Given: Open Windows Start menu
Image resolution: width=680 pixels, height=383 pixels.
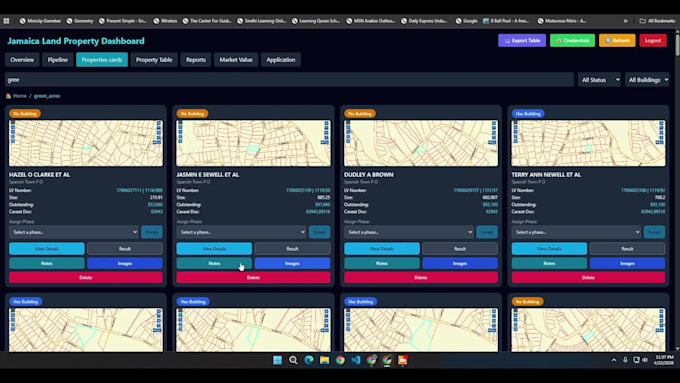Looking at the screenshot, I should coord(278,360).
